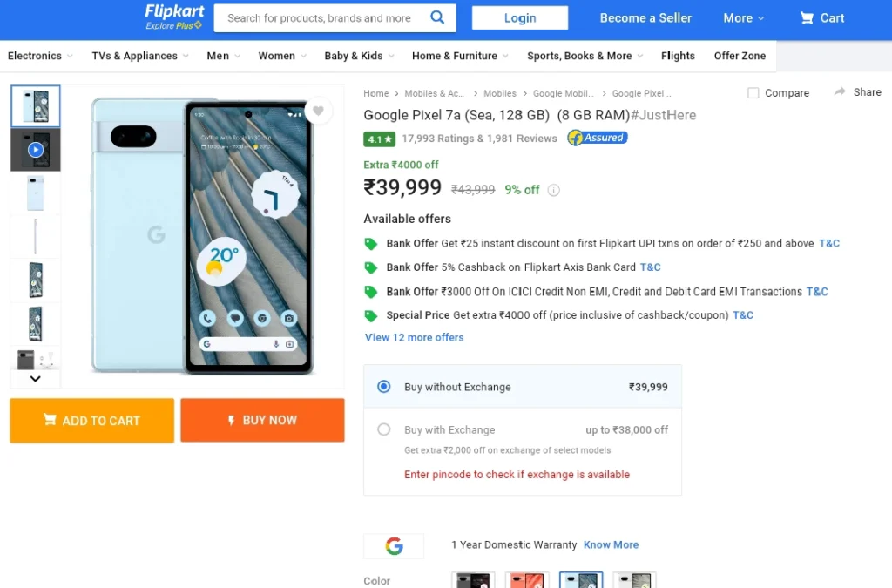Tick the Compare checkbox
Viewport: 892px width, 588px height.
click(753, 92)
